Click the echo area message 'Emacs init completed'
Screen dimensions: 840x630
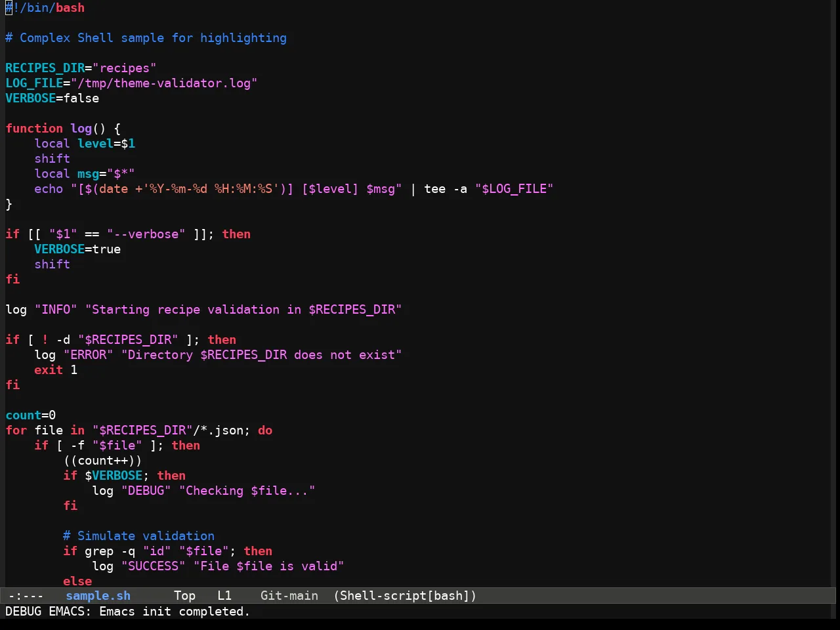pyautogui.click(x=175, y=612)
